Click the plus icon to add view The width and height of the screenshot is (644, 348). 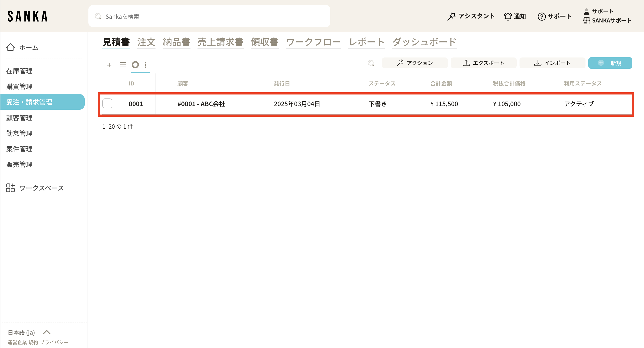tap(109, 65)
